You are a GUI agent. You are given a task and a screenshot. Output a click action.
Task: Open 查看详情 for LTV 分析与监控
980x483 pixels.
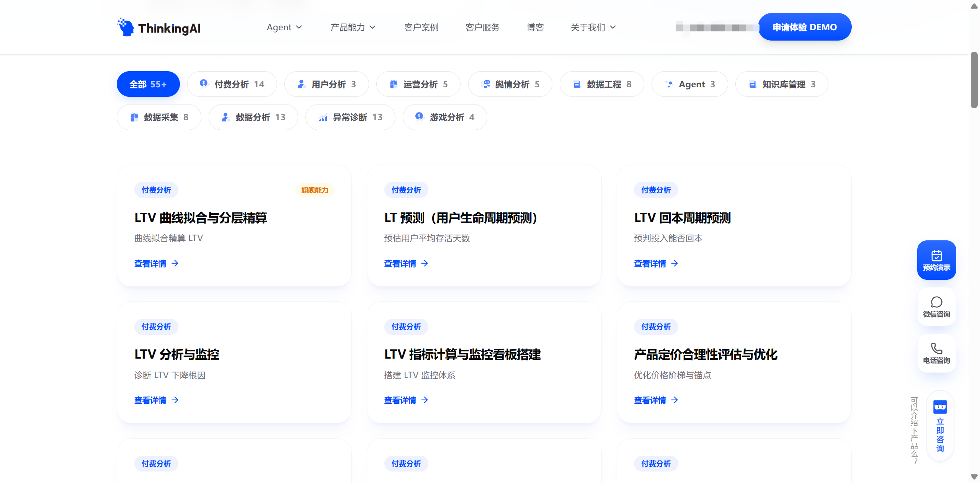click(x=156, y=400)
